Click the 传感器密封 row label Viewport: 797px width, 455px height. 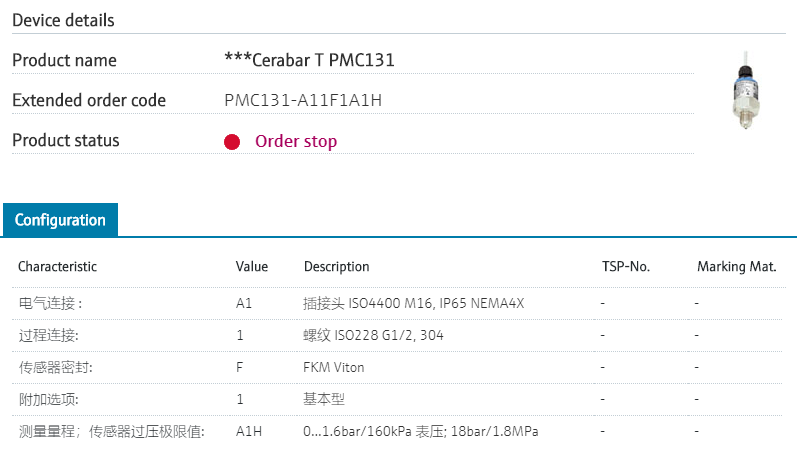click(56, 367)
